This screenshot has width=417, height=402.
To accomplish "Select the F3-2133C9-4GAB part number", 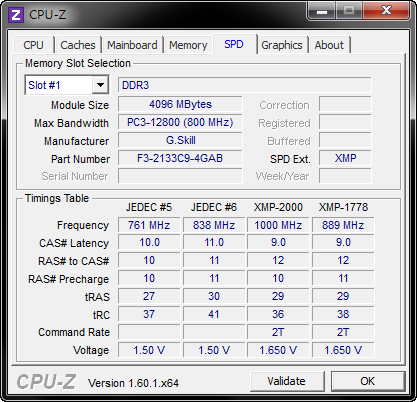I will (180, 158).
